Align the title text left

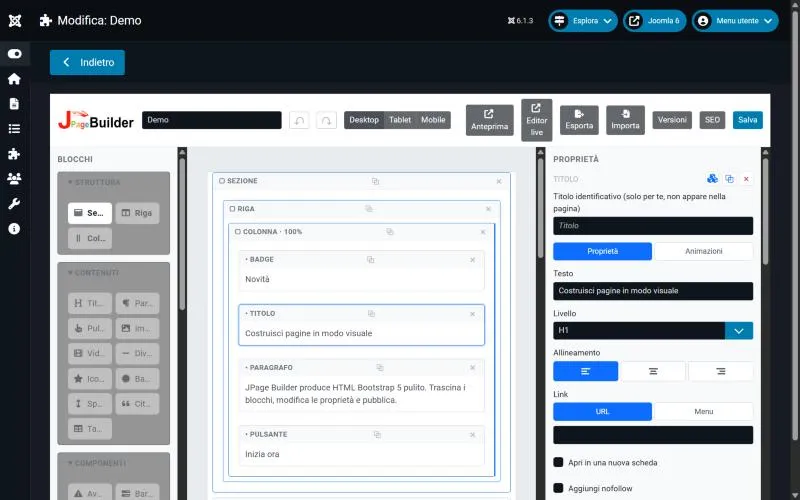(x=585, y=371)
